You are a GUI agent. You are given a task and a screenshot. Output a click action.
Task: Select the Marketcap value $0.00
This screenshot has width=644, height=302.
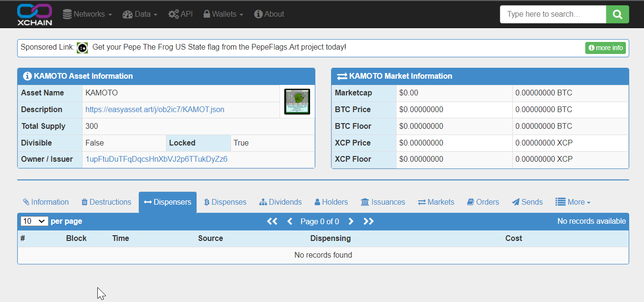click(409, 93)
